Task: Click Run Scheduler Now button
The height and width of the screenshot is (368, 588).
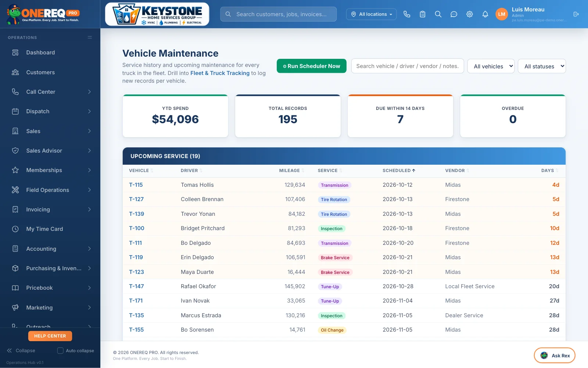Action: pyautogui.click(x=312, y=66)
